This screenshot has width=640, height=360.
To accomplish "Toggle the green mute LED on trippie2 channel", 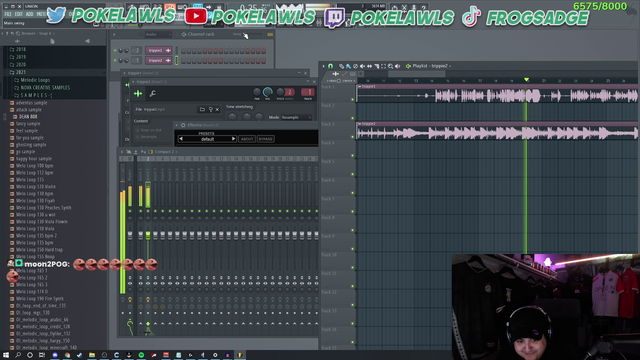I will click(115, 60).
